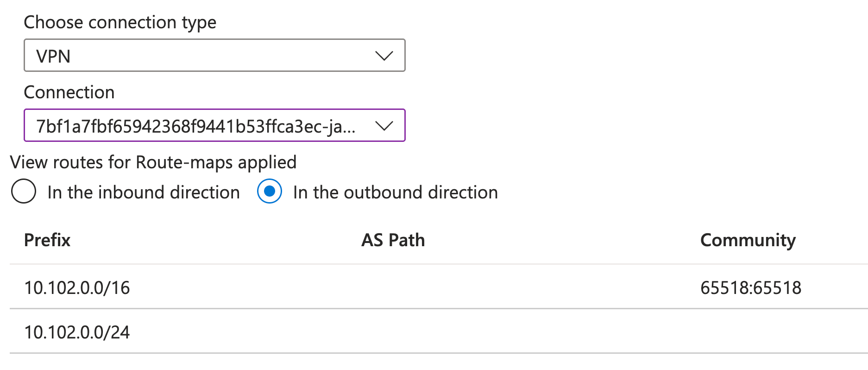Click the chevron arrow in VPN dropdown

[384, 56]
